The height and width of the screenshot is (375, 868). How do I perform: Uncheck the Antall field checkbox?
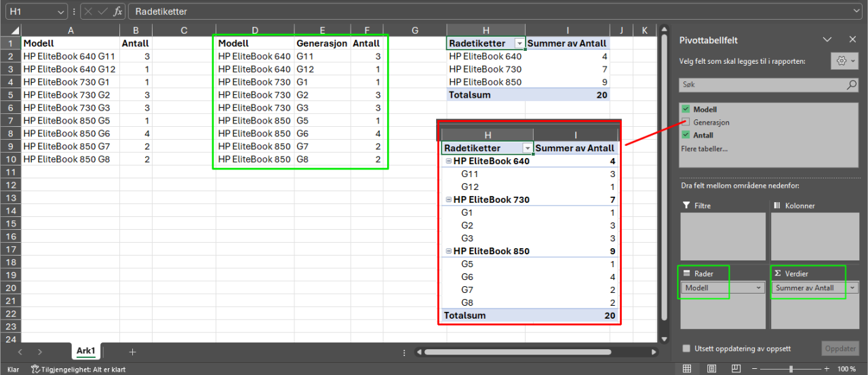pos(686,135)
